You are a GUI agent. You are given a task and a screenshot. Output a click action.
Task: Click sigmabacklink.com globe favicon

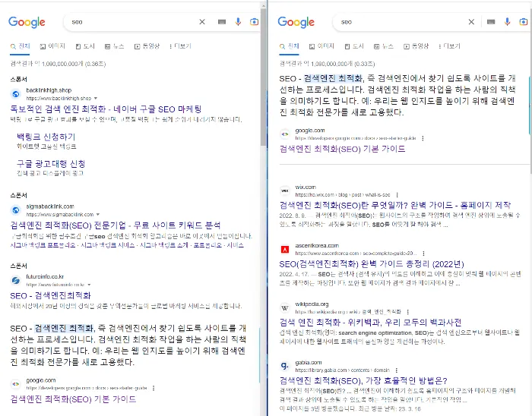16,210
